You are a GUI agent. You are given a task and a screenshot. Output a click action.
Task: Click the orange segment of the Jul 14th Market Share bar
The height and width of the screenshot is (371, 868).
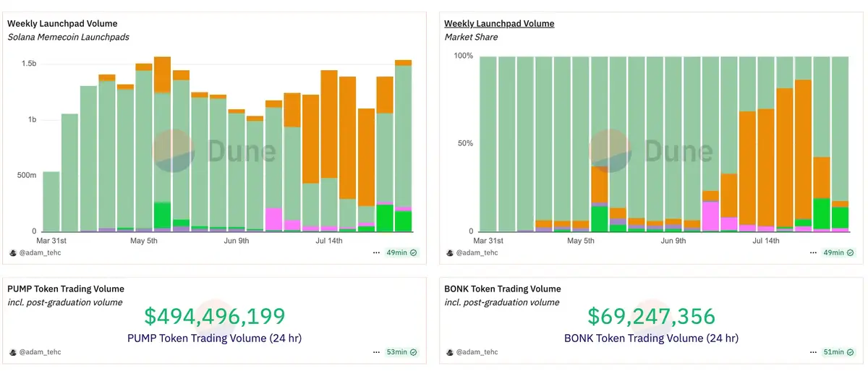(x=765, y=166)
